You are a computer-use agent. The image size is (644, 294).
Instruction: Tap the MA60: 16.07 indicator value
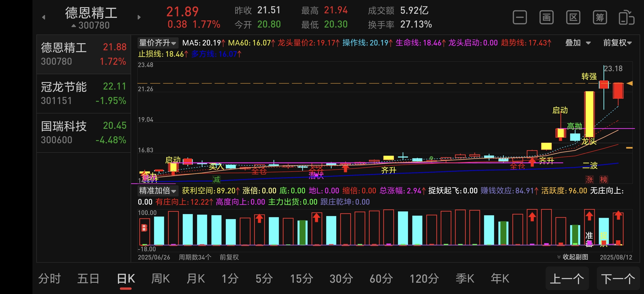tap(251, 43)
